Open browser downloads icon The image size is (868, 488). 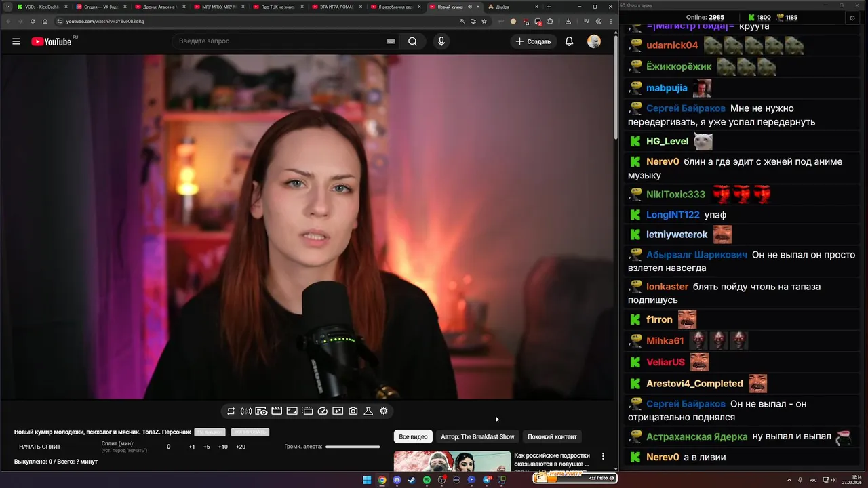[568, 21]
